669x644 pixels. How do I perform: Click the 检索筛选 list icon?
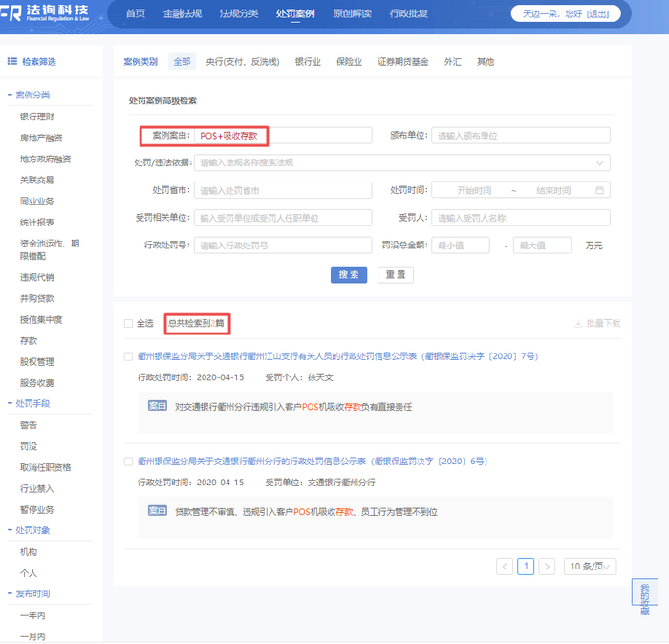pyautogui.click(x=11, y=61)
